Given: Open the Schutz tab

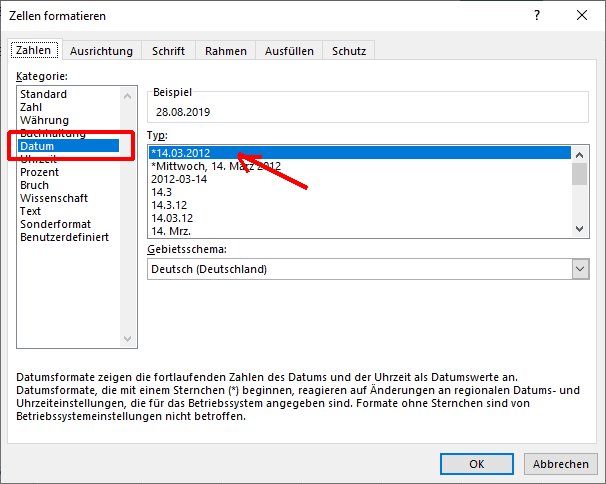Looking at the screenshot, I should pos(348,51).
